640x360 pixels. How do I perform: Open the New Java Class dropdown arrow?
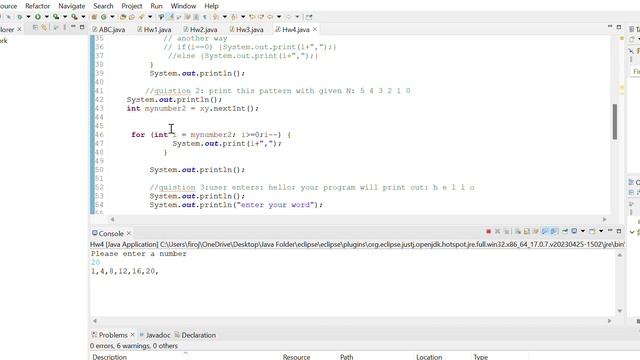pyautogui.click(x=112, y=17)
